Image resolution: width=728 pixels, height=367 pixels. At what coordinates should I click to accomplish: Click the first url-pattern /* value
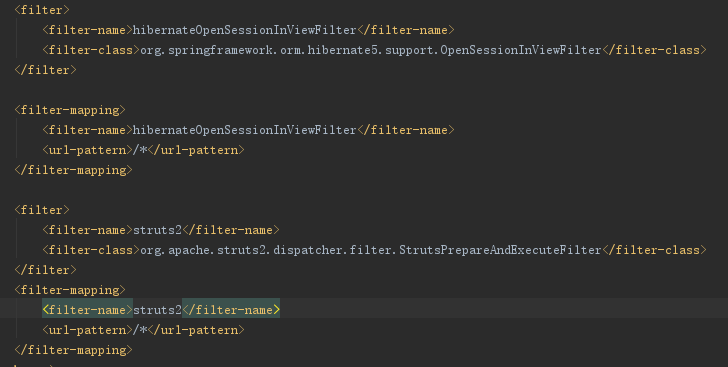pyautogui.click(x=140, y=150)
